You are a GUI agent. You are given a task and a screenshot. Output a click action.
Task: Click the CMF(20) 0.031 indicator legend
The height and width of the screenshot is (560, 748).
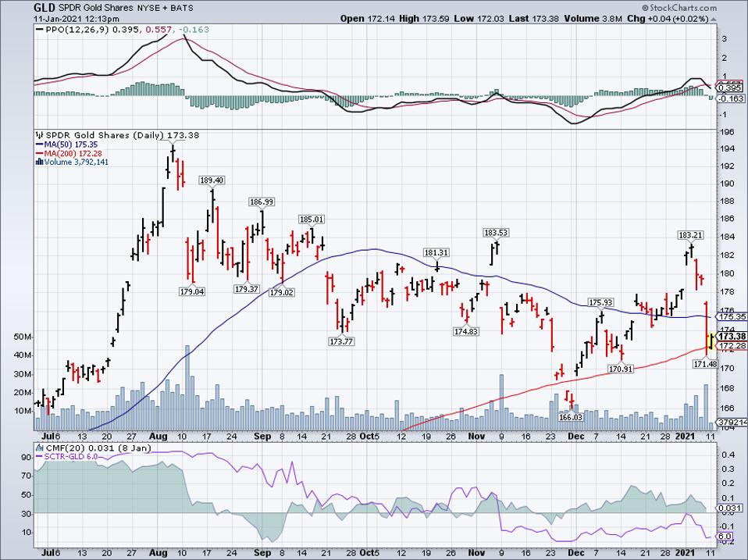point(94,448)
